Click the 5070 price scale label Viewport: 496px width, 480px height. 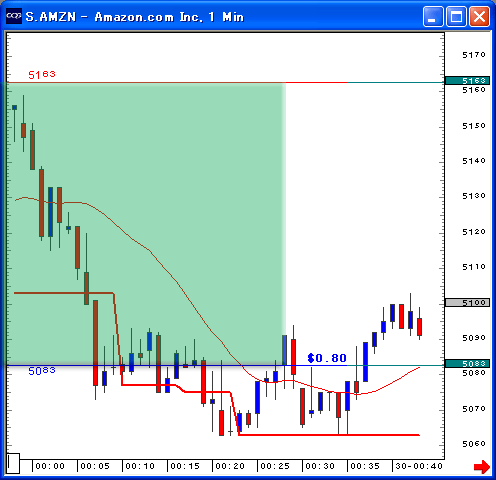pos(474,409)
